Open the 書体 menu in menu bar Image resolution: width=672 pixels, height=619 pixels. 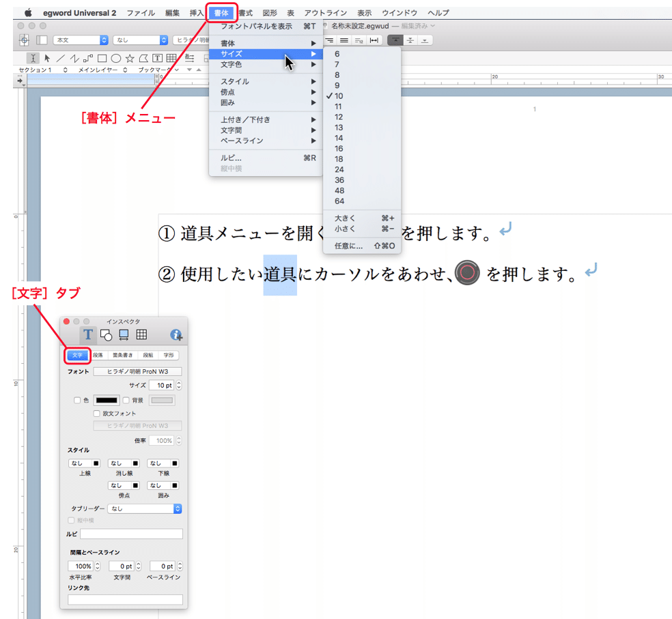(221, 13)
